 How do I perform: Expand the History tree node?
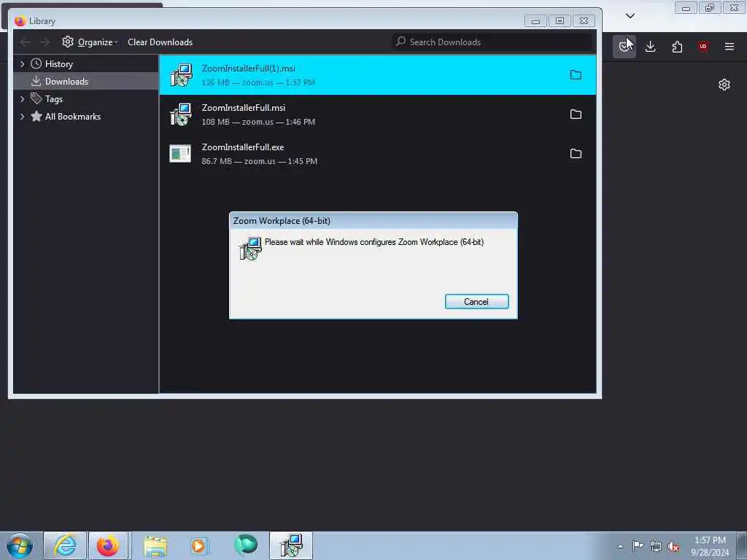pyautogui.click(x=22, y=64)
